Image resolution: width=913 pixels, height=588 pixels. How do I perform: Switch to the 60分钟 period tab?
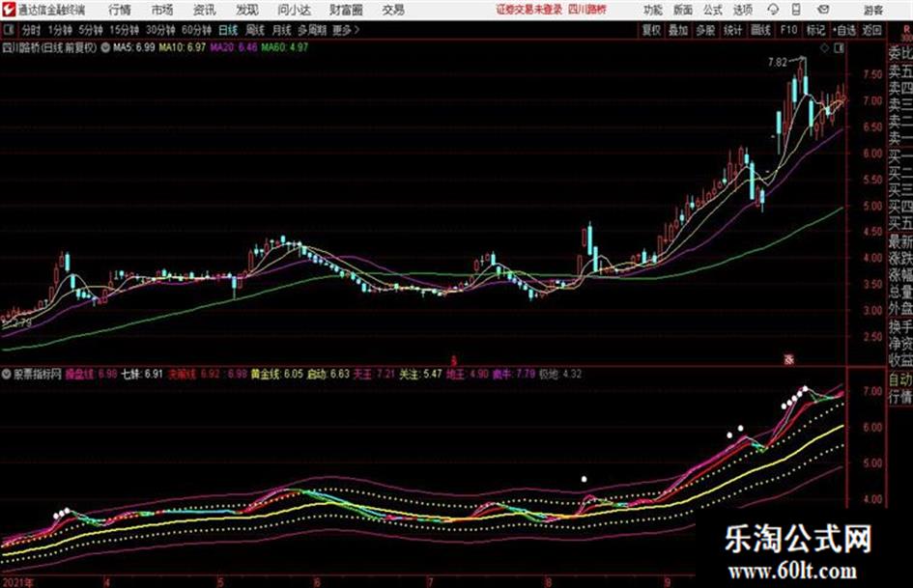coord(196,30)
